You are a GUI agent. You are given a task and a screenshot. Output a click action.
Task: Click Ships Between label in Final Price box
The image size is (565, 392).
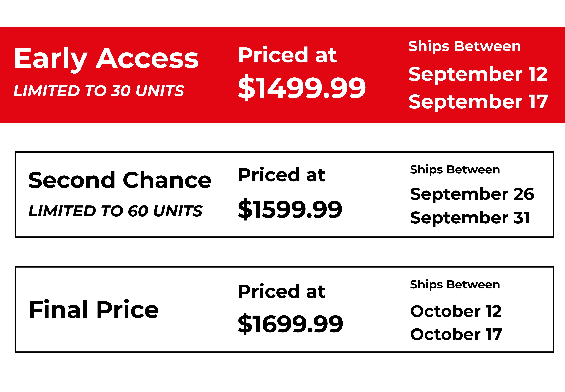click(455, 284)
